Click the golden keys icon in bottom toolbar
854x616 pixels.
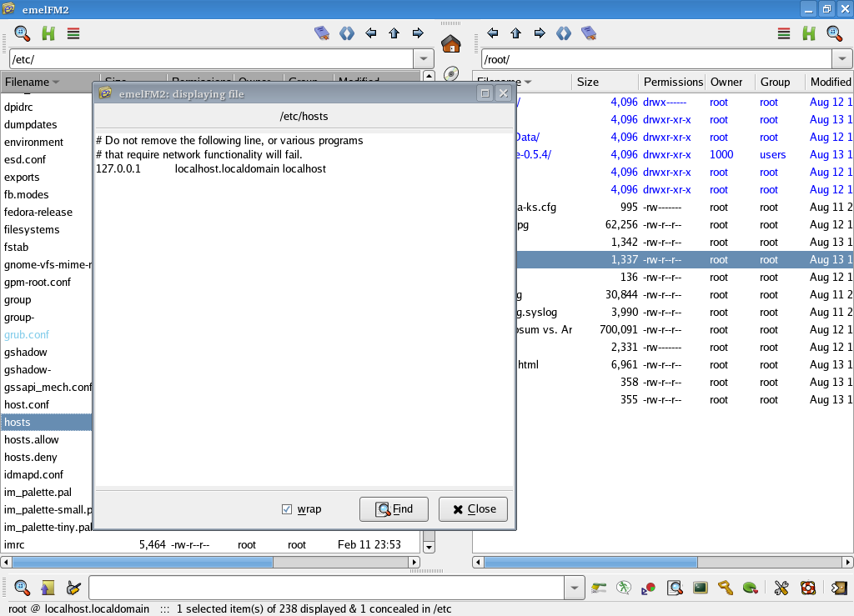click(x=726, y=588)
